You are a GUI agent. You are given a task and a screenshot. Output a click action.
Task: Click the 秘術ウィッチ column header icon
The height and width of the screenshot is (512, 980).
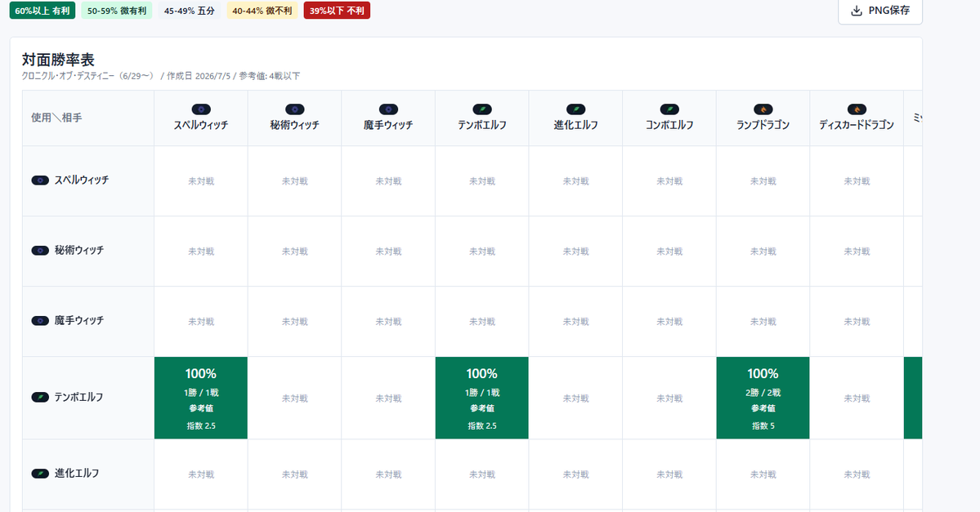click(294, 109)
